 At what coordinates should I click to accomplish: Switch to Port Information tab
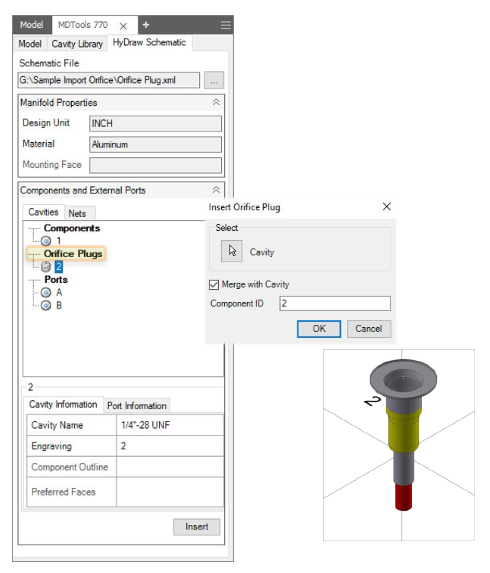(137, 406)
